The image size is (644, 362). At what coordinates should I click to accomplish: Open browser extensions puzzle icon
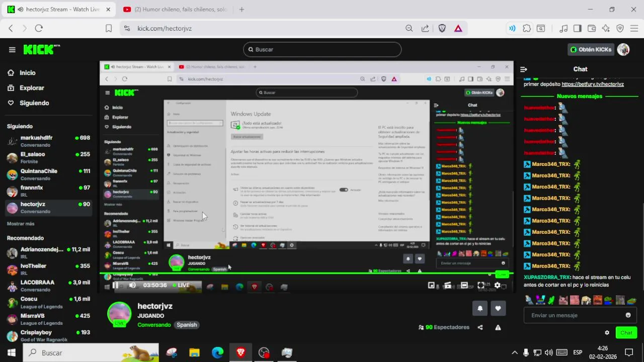coord(526,28)
